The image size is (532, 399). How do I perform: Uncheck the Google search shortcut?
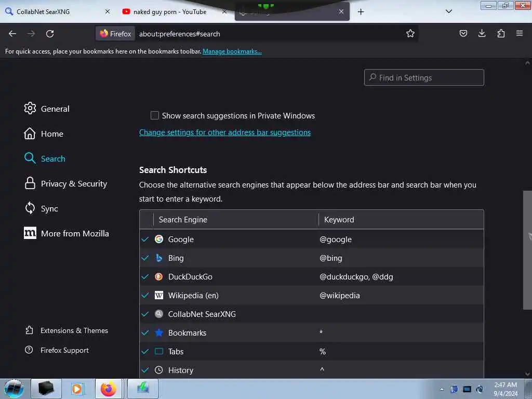pyautogui.click(x=145, y=239)
